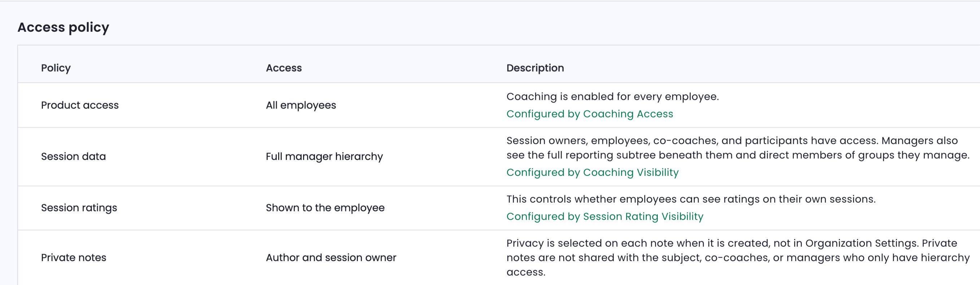
Task: Click the Description column header
Action: [x=535, y=68]
